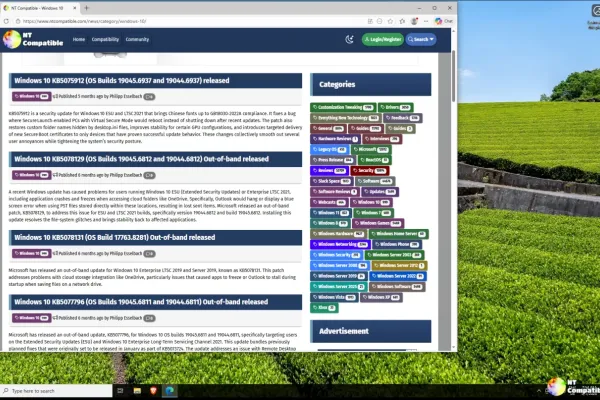The image size is (600, 400).
Task: Open Brave browser from the taskbar
Action: (153, 391)
